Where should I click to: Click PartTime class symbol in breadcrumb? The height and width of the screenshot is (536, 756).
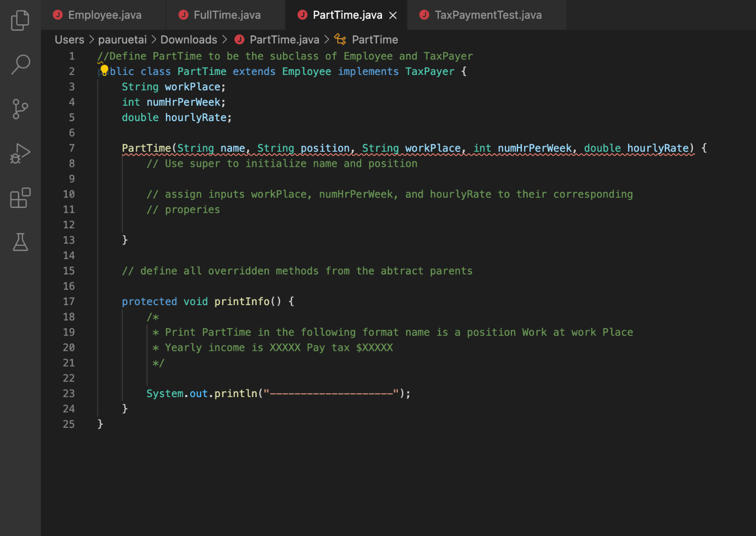tap(375, 40)
